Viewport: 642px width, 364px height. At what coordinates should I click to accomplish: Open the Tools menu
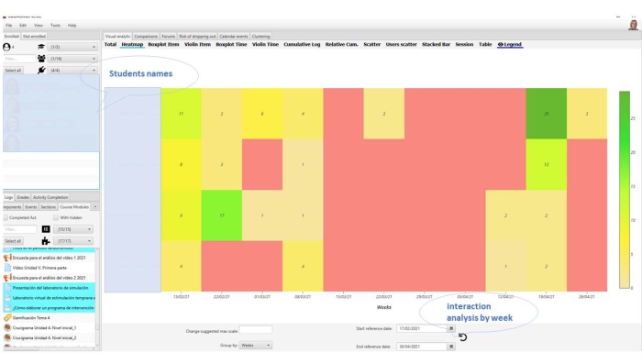55,26
